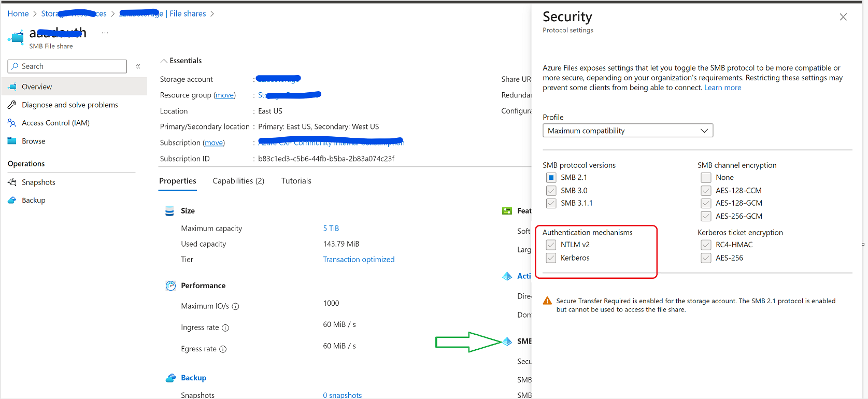Viewport: 868px width, 399px height.
Task: Click the Egress rate info icon
Action: pos(223,349)
